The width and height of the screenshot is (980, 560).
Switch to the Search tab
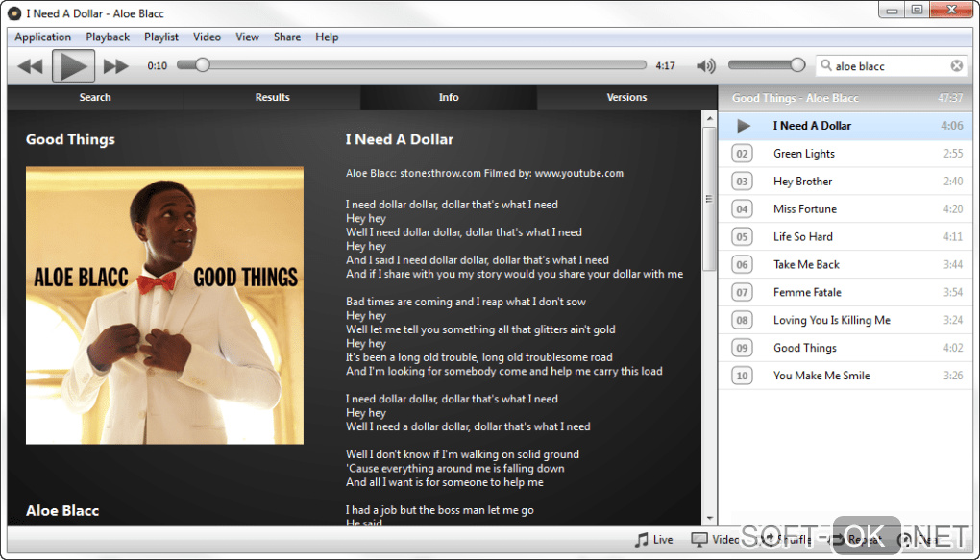(x=95, y=98)
